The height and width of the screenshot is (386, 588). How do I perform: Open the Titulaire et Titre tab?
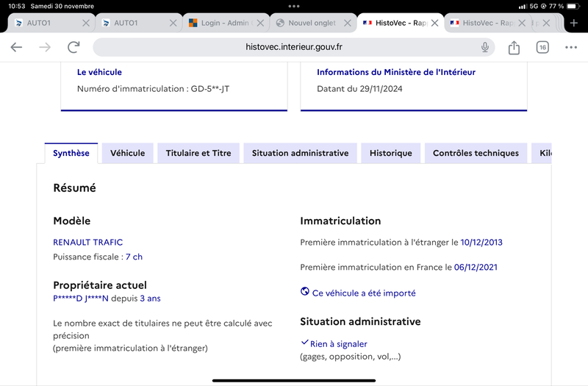click(x=198, y=153)
